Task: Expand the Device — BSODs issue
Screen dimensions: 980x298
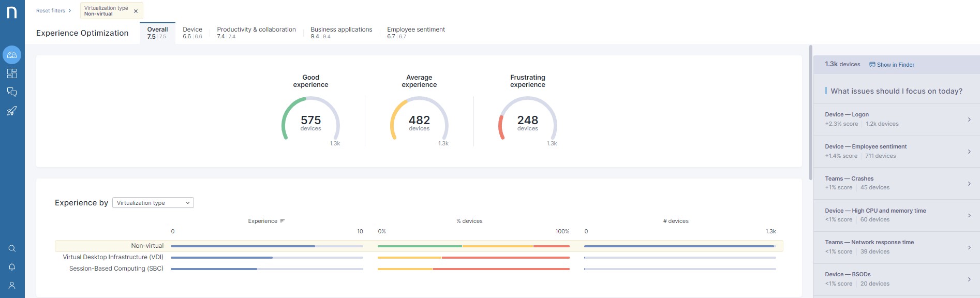Action: [x=897, y=279]
